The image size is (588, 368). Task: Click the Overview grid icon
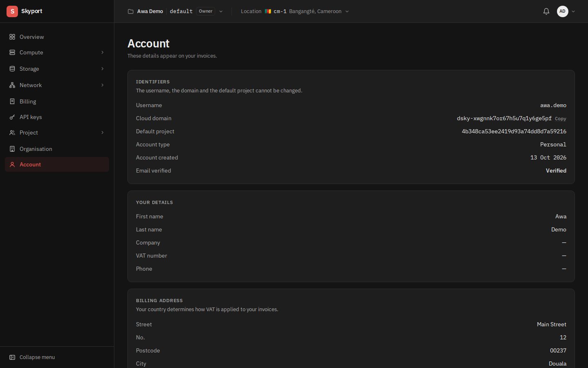coord(12,37)
